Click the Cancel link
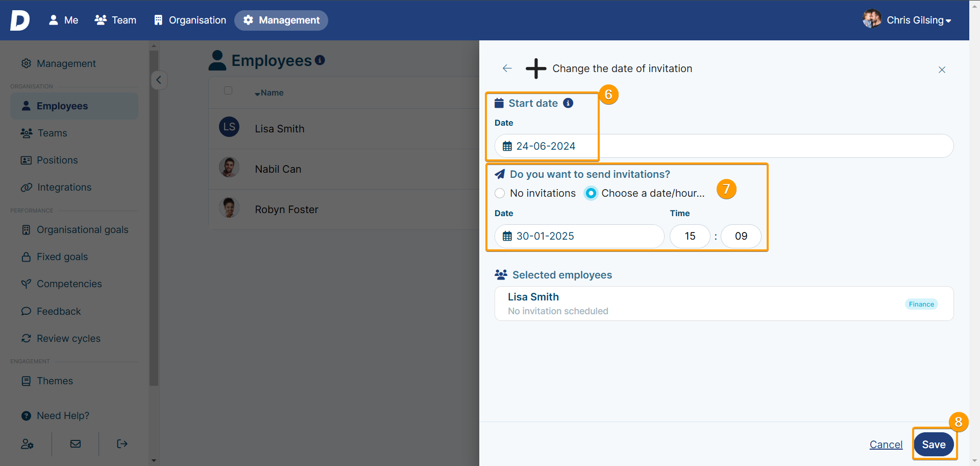The height and width of the screenshot is (466, 980). click(x=886, y=445)
